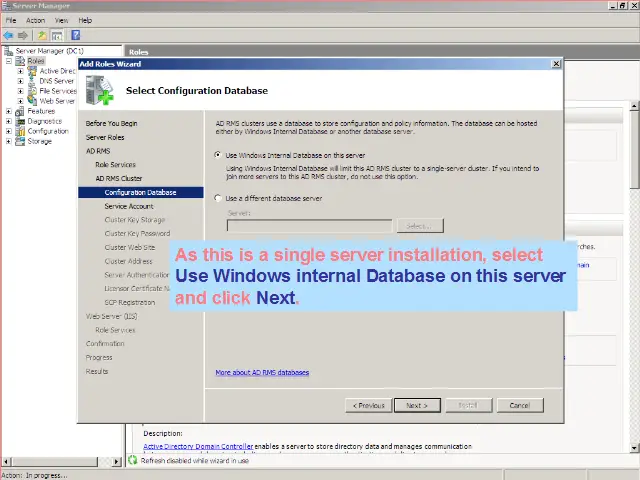Viewport: 640px width, 480px height.
Task: Select Storage label in console tree
Action: (40, 141)
